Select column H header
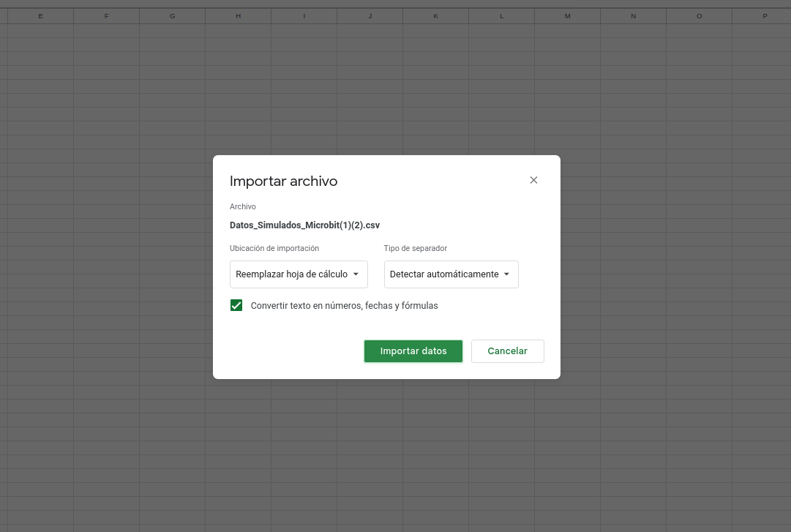This screenshot has height=532, width=791. pyautogui.click(x=238, y=15)
